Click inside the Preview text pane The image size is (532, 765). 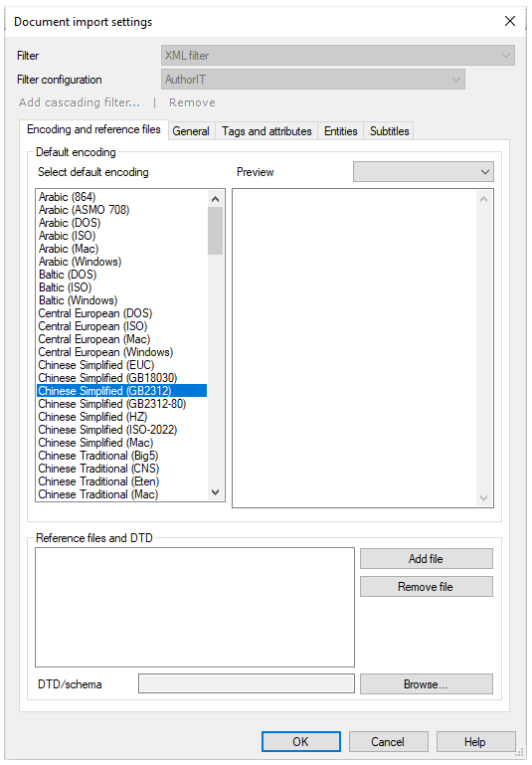click(355, 348)
